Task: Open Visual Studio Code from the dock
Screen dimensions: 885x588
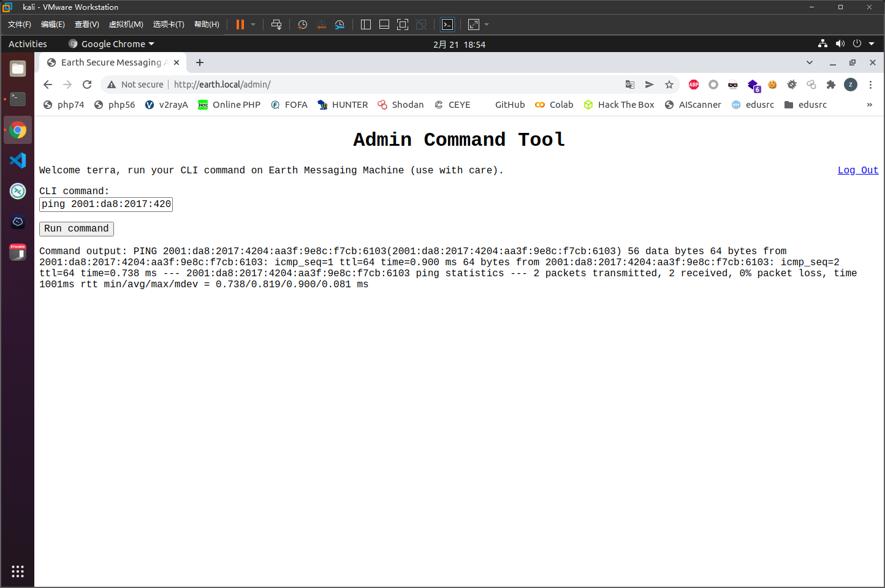Action: 18,160
